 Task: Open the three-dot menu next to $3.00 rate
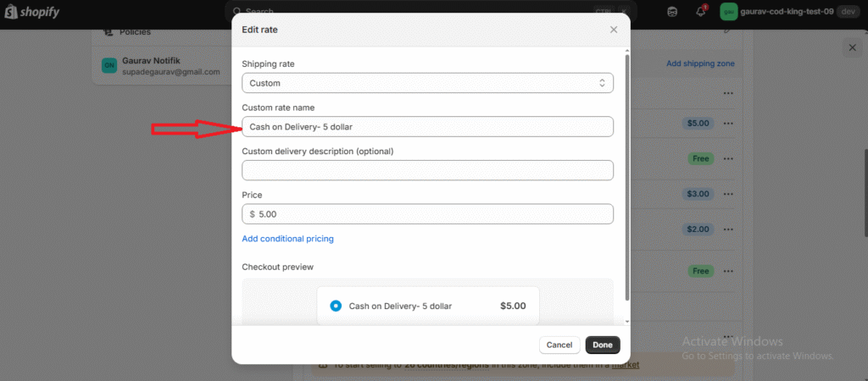[x=727, y=194]
